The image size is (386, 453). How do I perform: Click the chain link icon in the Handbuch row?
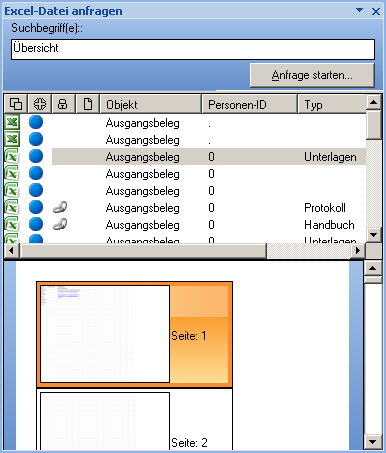(x=60, y=224)
